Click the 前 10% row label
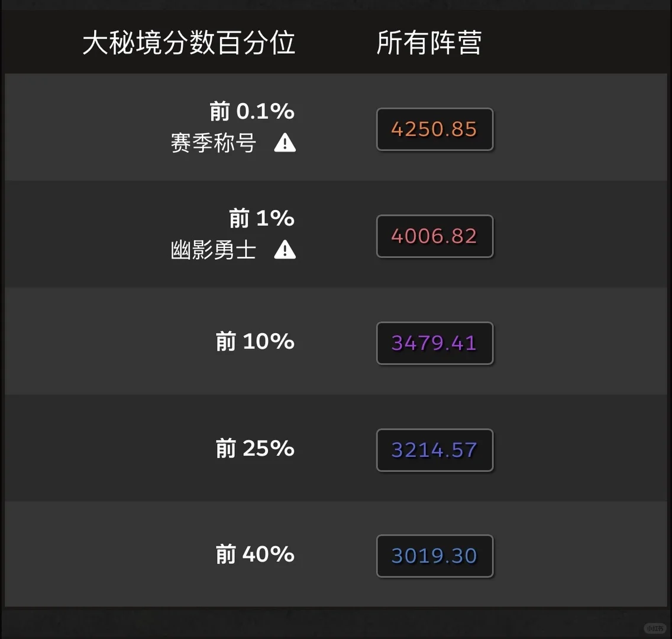The height and width of the screenshot is (639, 672). click(255, 341)
